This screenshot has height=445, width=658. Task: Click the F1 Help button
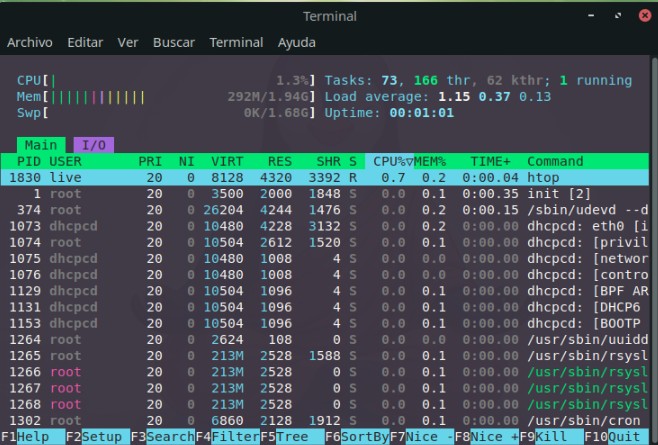coord(33,437)
